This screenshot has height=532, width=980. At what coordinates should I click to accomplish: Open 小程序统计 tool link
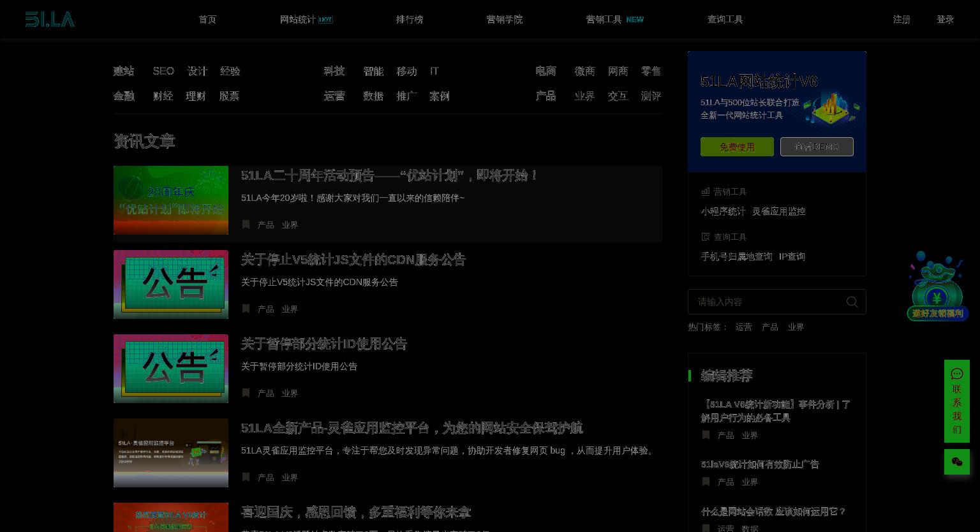pos(723,211)
